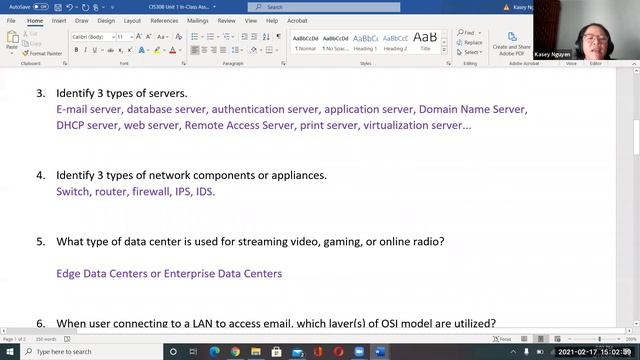This screenshot has width=640, height=360.
Task: Open the borders dropdown
Action: pyautogui.click(x=277, y=50)
